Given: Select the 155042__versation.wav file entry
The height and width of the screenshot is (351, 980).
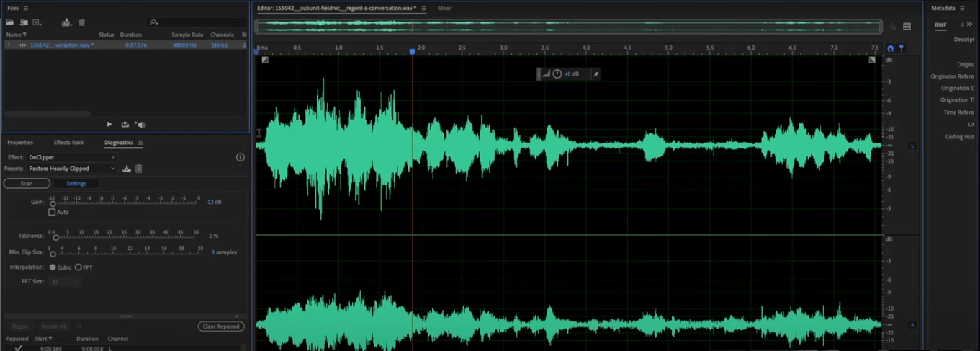Looking at the screenshot, I should pos(62,45).
